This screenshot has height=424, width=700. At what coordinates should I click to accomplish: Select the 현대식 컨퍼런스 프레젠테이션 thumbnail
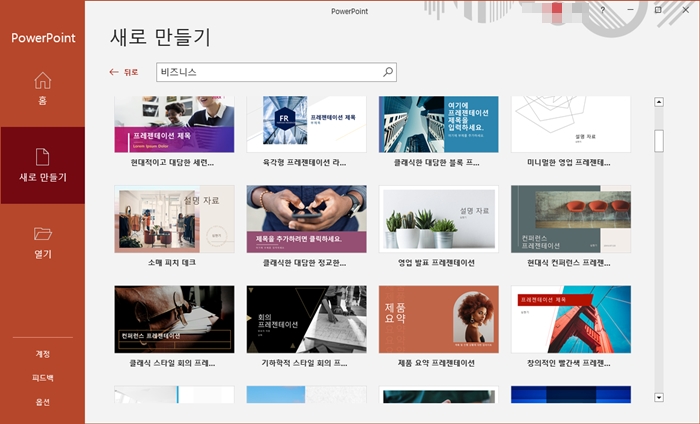pos(571,219)
